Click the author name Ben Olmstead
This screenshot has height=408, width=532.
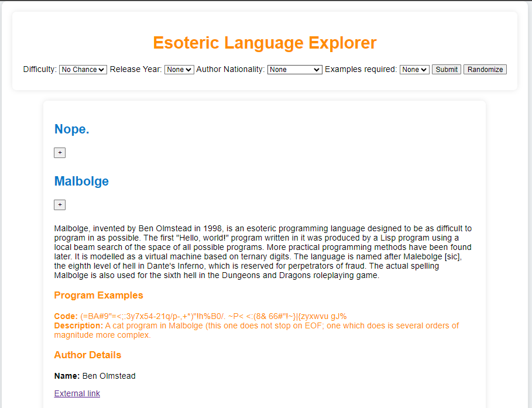coord(109,376)
